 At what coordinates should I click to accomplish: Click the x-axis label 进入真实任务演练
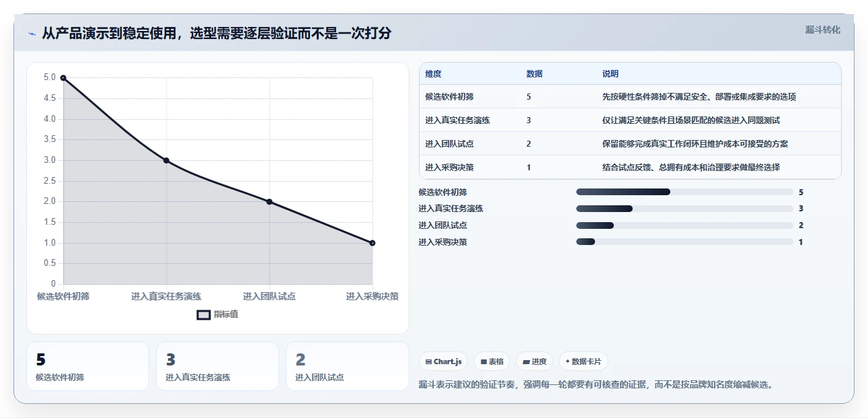166,296
